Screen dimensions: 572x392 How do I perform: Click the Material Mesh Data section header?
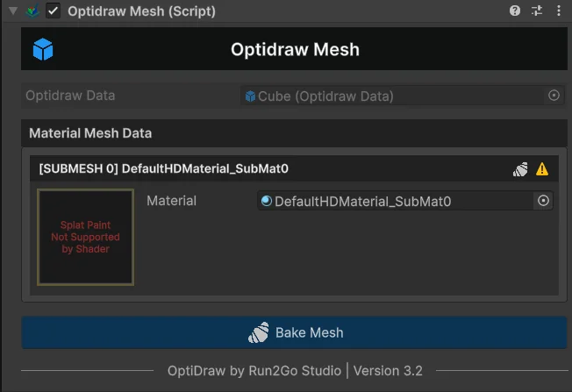pyautogui.click(x=294, y=133)
